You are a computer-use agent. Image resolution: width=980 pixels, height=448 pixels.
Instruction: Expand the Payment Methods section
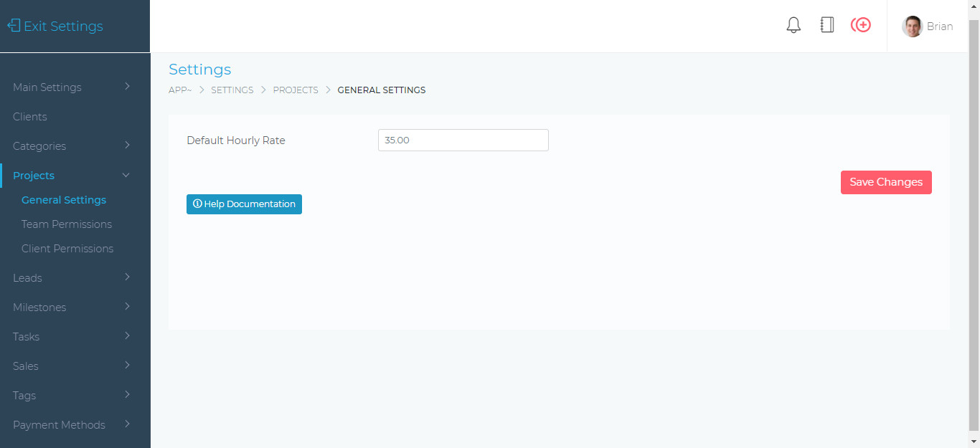click(x=59, y=424)
